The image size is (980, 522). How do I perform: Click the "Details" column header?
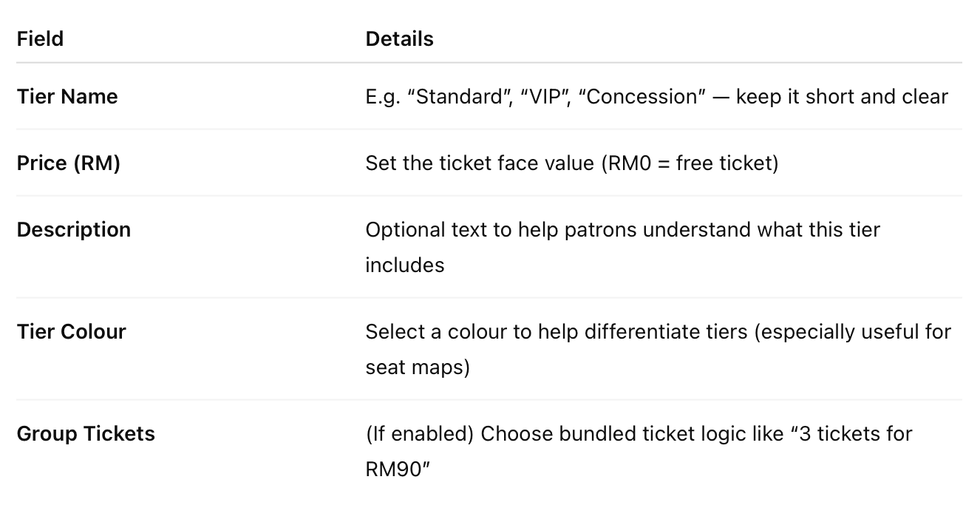click(x=399, y=38)
